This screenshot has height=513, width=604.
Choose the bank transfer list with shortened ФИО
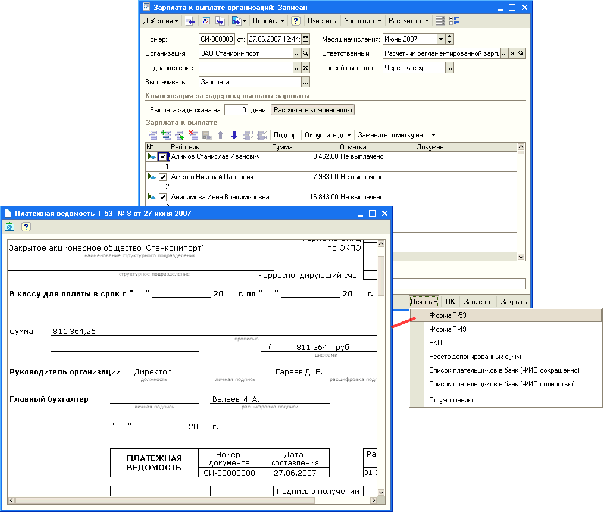coord(505,370)
